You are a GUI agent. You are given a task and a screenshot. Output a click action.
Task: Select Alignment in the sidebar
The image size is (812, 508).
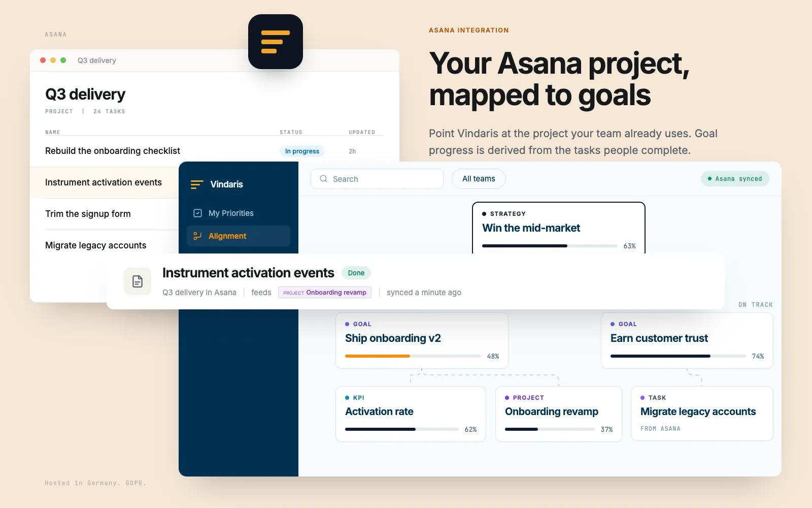tap(239, 236)
